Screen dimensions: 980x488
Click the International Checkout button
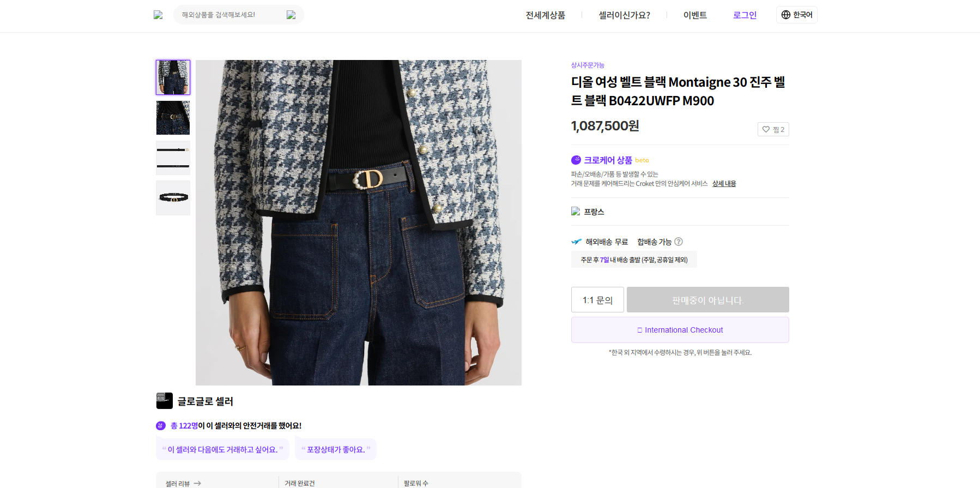[680, 330]
